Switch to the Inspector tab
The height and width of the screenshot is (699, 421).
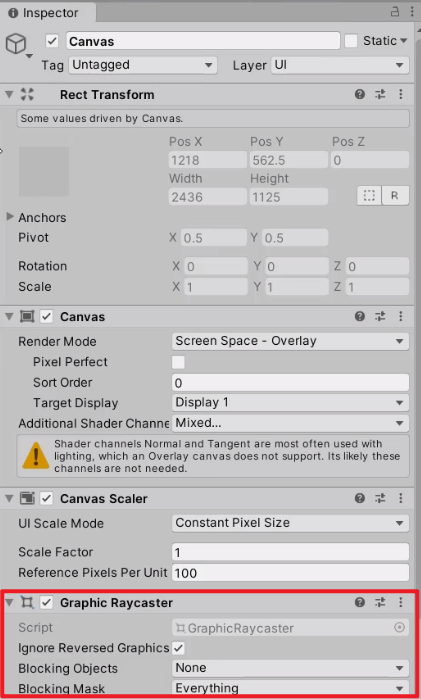pos(46,12)
